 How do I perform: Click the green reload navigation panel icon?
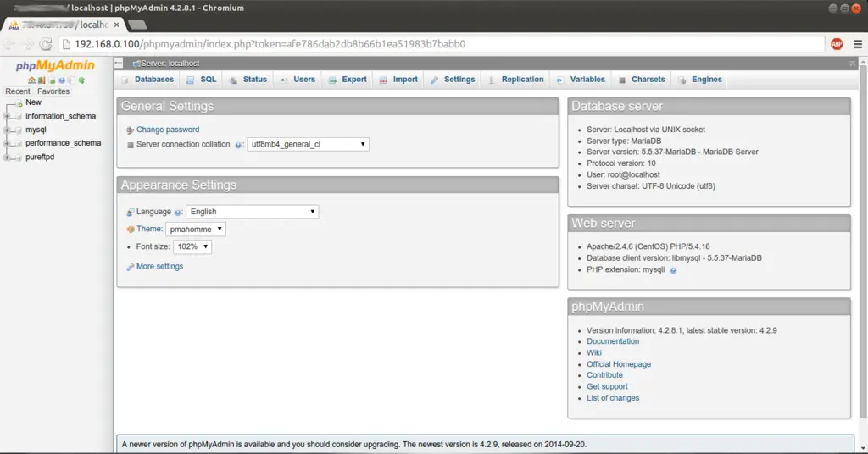click(x=81, y=80)
